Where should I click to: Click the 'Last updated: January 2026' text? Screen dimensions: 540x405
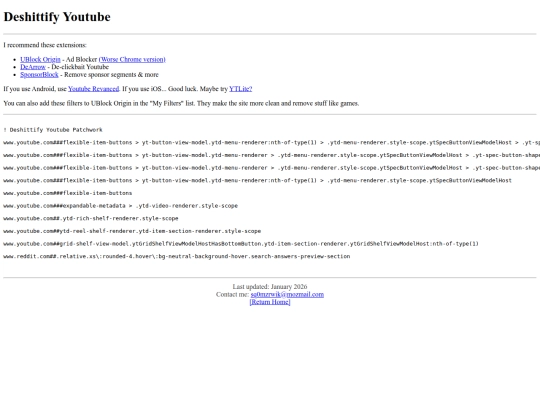point(270,287)
